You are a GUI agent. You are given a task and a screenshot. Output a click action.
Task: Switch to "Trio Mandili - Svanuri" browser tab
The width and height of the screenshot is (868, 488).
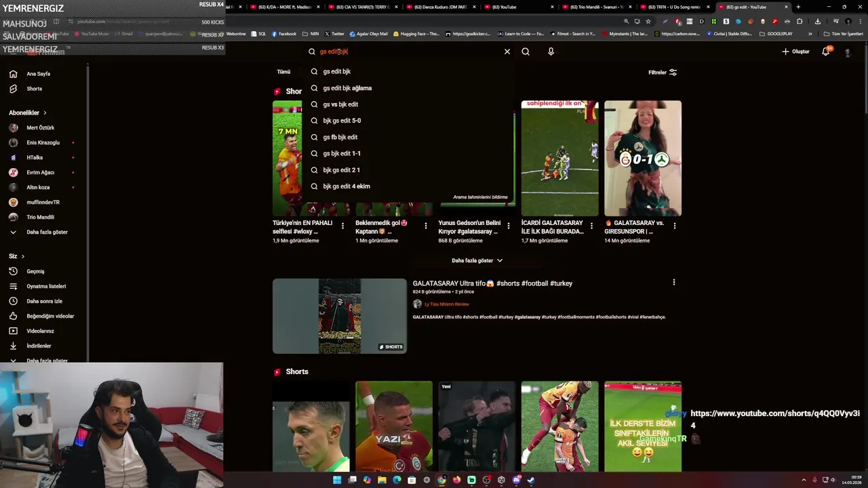[595, 7]
